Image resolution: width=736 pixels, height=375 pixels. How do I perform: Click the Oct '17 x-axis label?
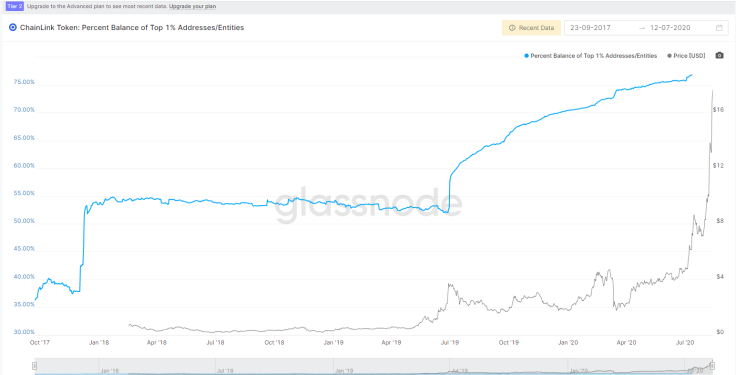click(x=40, y=343)
